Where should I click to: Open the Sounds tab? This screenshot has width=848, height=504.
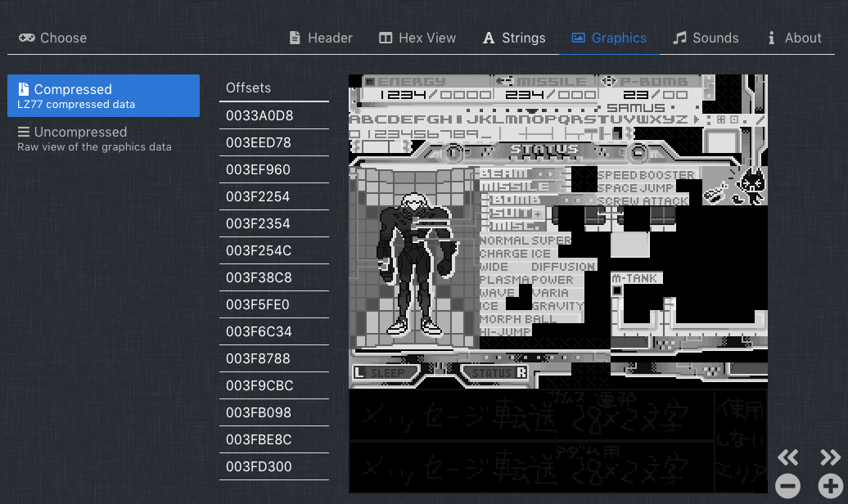[706, 38]
